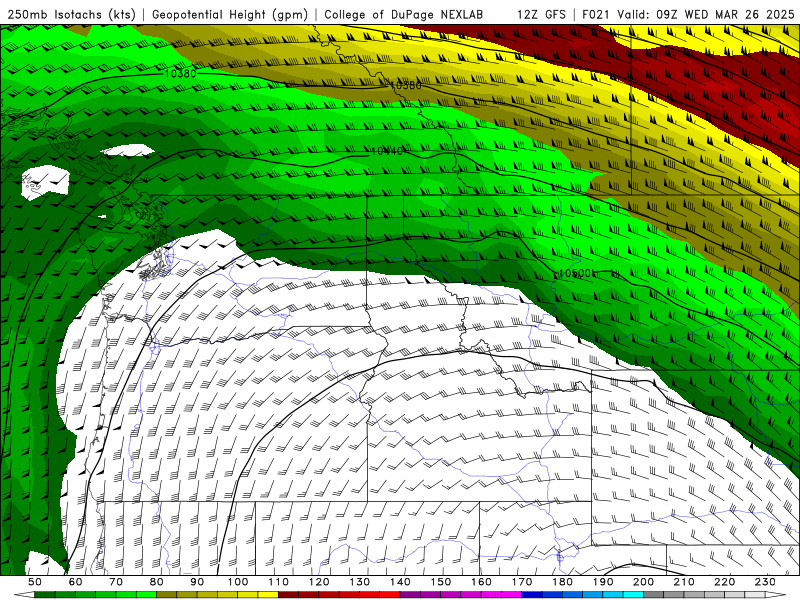Click the darkest green swatch at 50

click(45, 595)
